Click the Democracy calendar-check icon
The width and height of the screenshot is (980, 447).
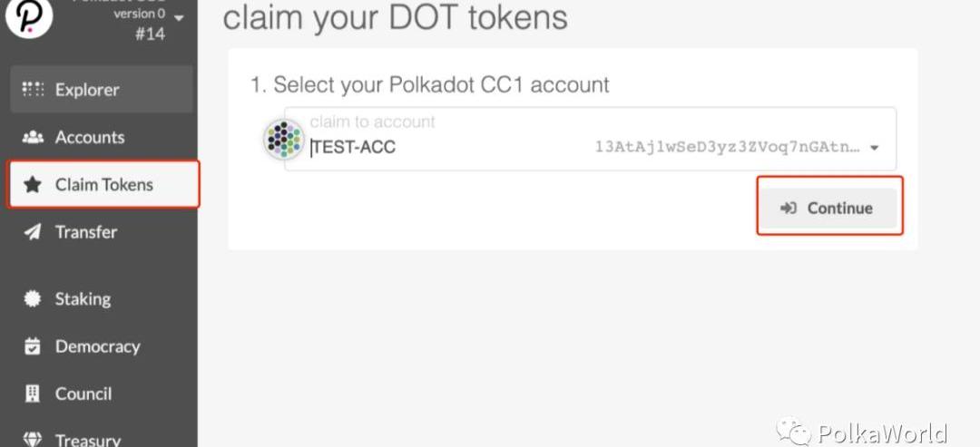[33, 346]
